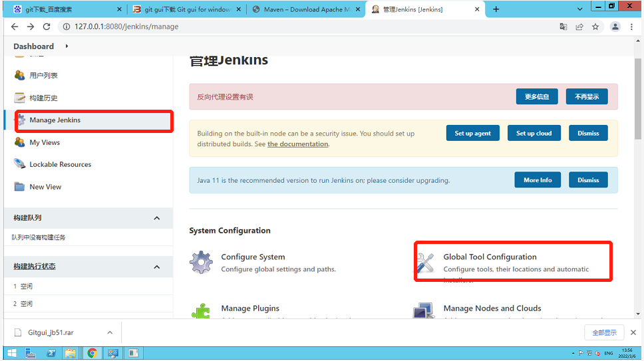This screenshot has width=644, height=361.
Task: Close the git下载 百度搜索 tab
Action: pos(119,9)
